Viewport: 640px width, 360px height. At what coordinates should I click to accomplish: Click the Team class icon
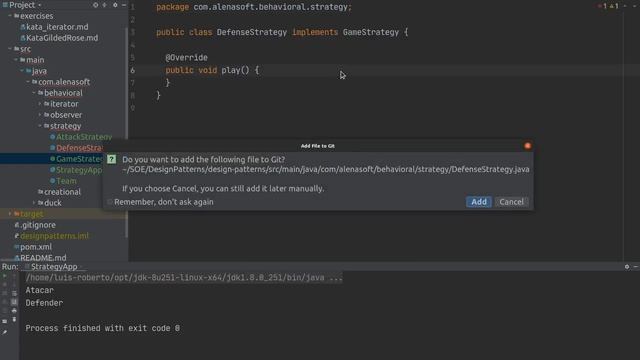pyautogui.click(x=52, y=181)
